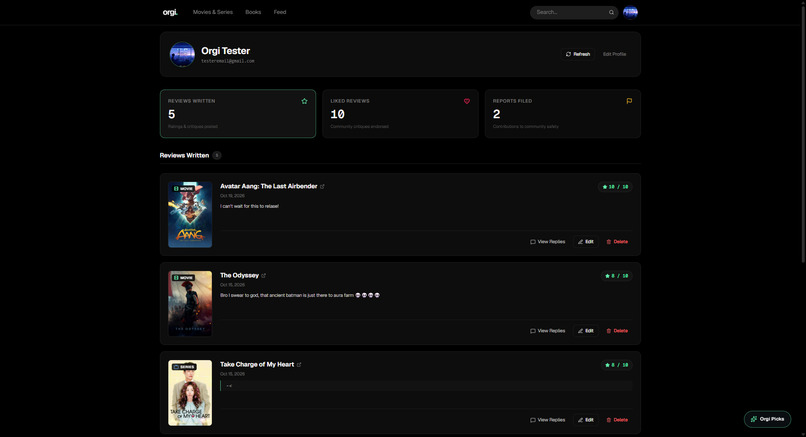The height and width of the screenshot is (437, 806).
Task: Click the heart icon on Liked Reviews
Action: [467, 101]
